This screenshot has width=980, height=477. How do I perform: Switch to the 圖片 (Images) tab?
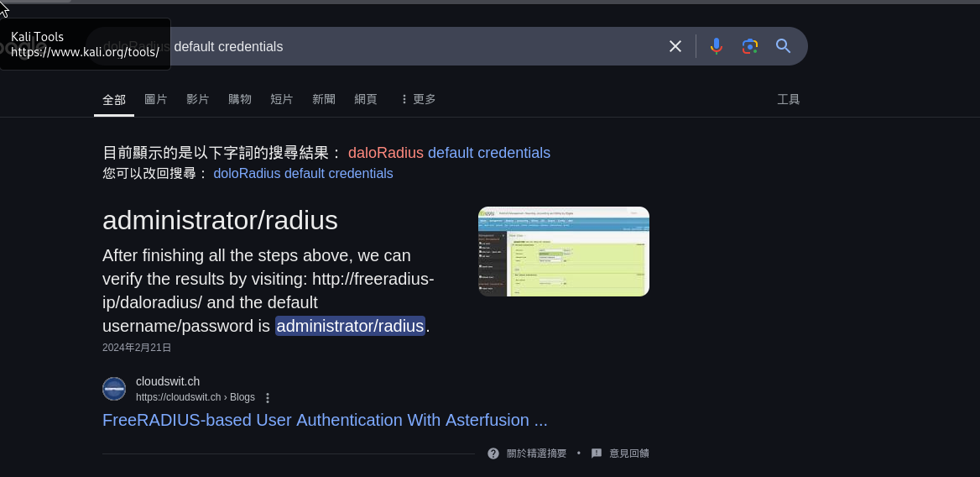[x=155, y=99]
